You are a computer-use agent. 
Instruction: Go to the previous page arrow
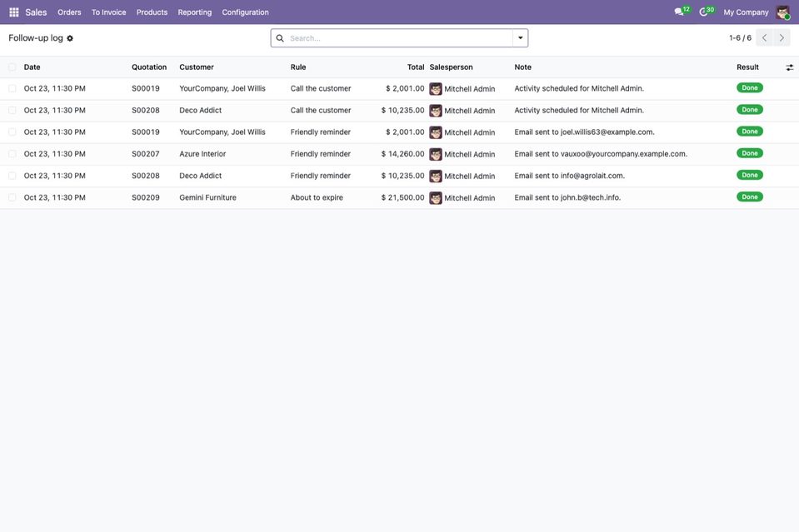click(764, 37)
